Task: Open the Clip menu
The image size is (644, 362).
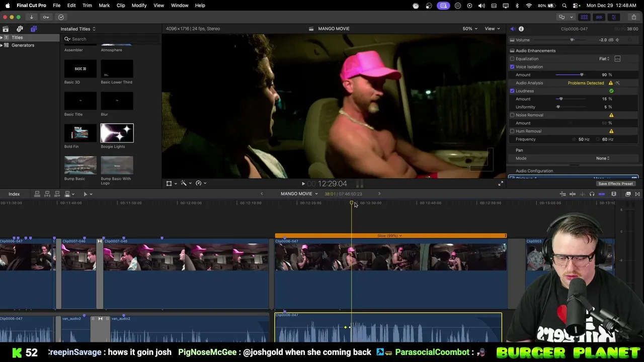Action: tap(121, 6)
